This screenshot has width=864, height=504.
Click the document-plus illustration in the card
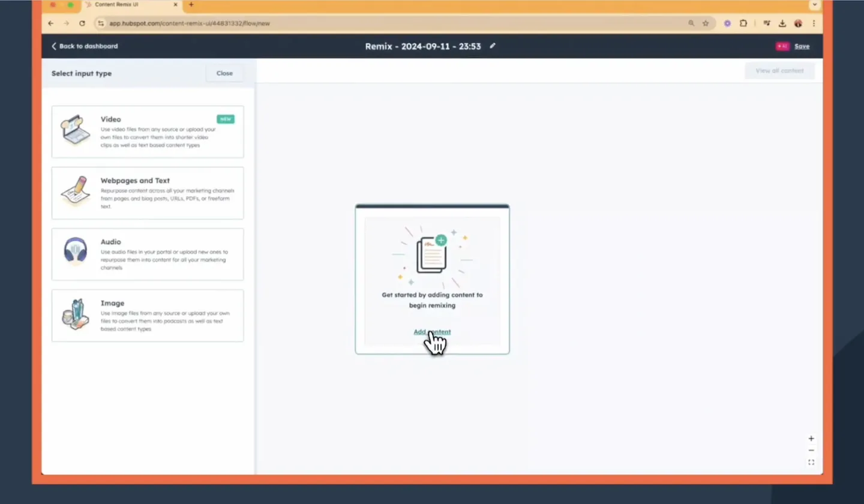coord(433,255)
